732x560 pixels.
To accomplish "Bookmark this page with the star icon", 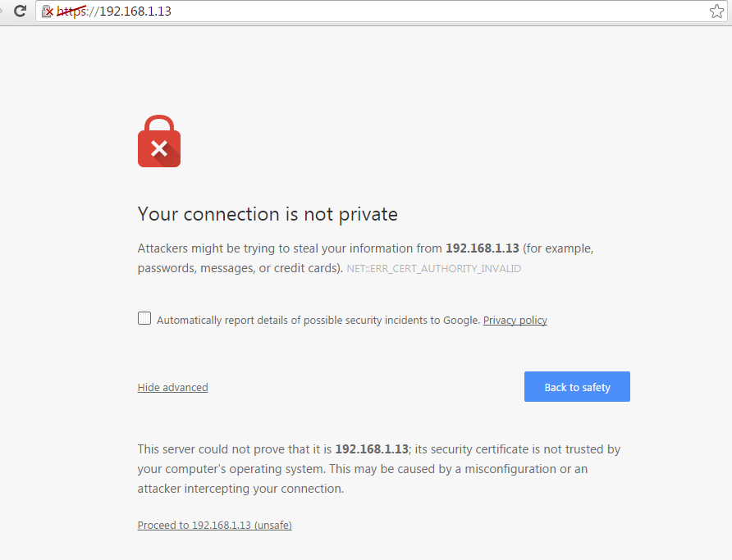I will (716, 11).
